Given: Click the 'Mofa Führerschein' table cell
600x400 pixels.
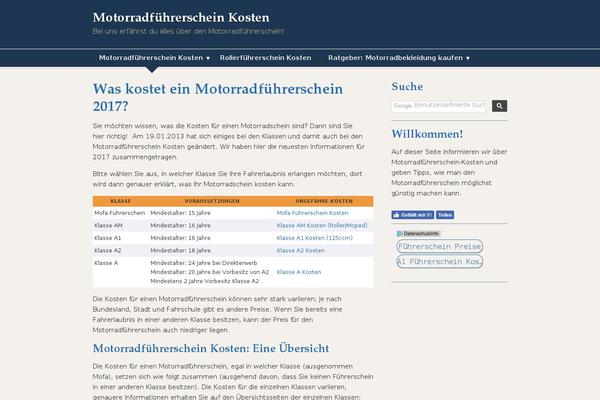Looking at the screenshot, I should click(x=119, y=213).
